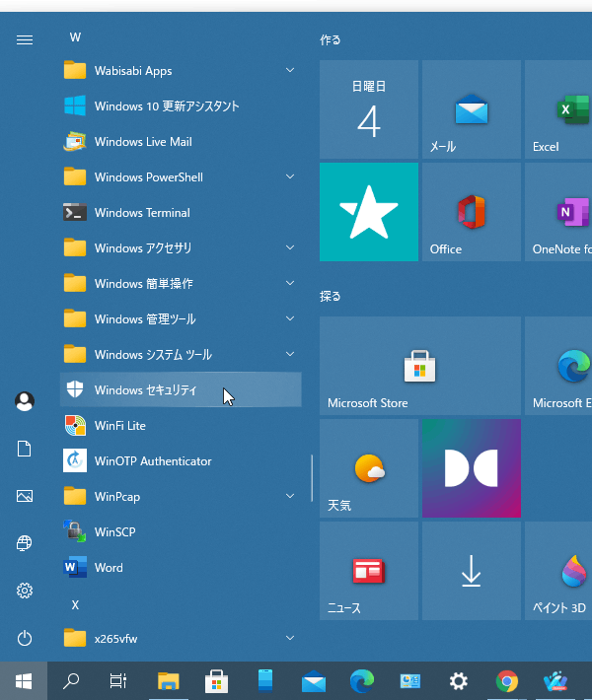Image resolution: width=592 pixels, height=700 pixels.
Task: Open Network from the sidebar globe icon
Action: [25, 543]
